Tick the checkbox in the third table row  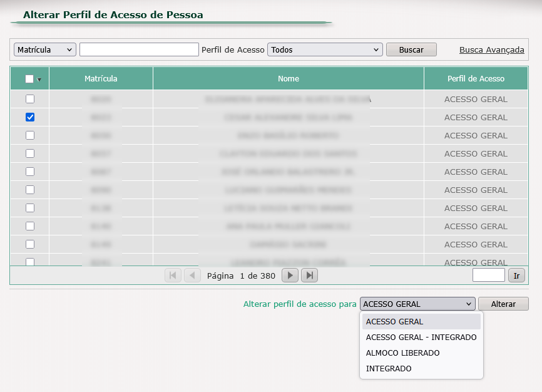[x=30, y=135]
